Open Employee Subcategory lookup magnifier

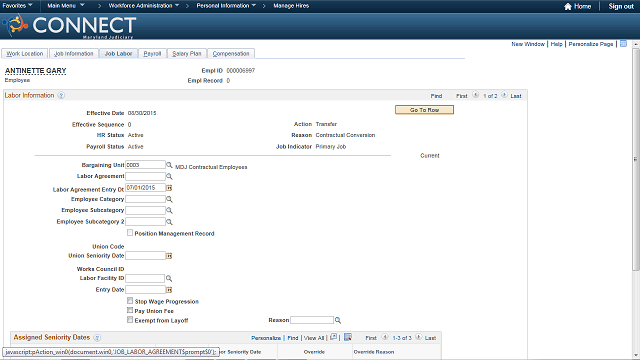tap(169, 210)
